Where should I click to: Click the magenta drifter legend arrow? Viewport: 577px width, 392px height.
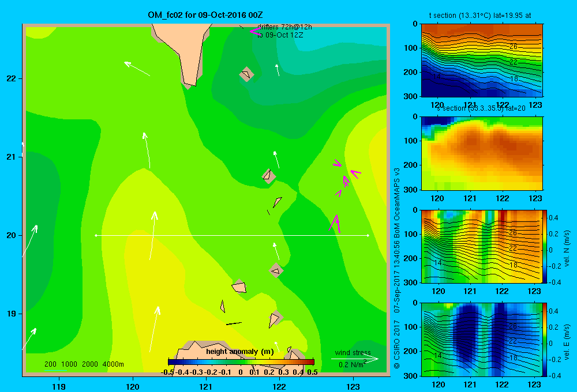(255, 32)
